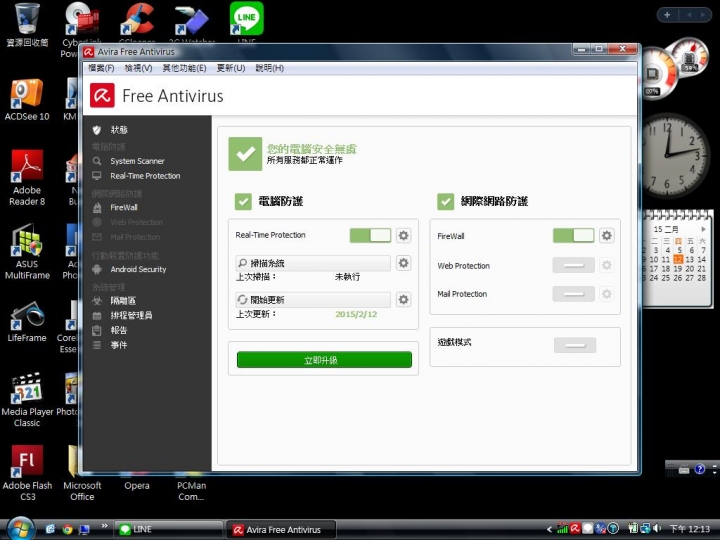Select 狀態 status in sidebar
720x540 pixels.
coord(119,130)
